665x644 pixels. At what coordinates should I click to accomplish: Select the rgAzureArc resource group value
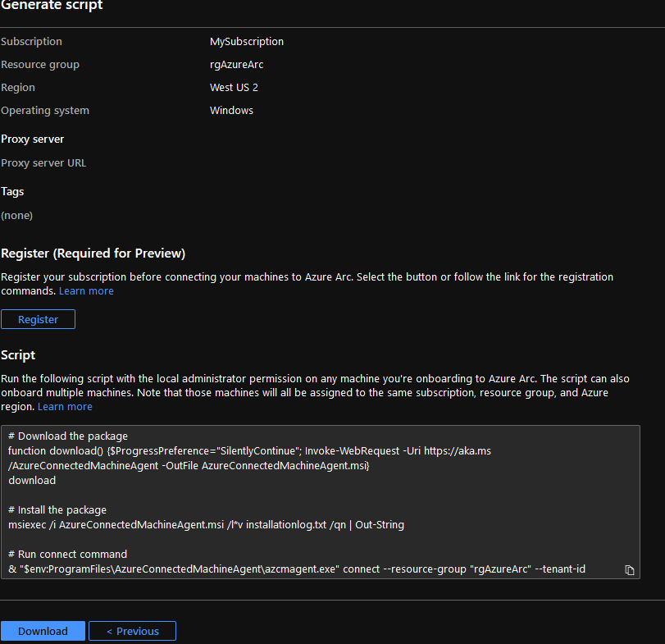[x=237, y=65]
